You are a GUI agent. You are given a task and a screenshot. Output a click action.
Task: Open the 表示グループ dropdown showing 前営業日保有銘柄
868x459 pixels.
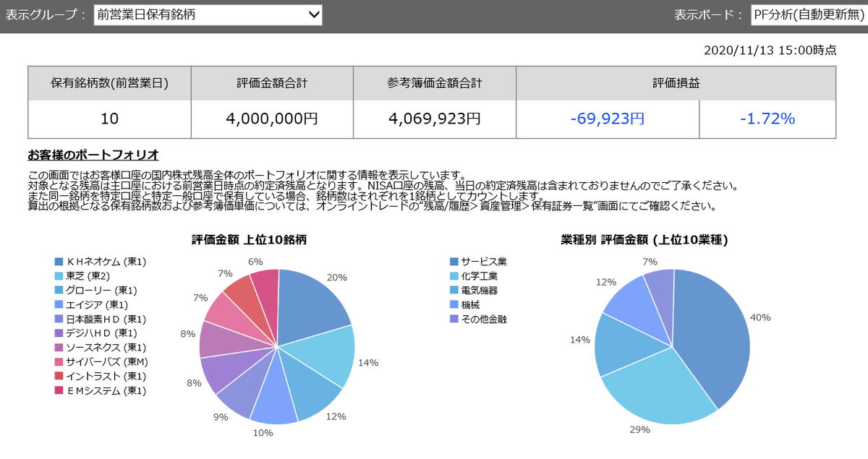(x=208, y=14)
